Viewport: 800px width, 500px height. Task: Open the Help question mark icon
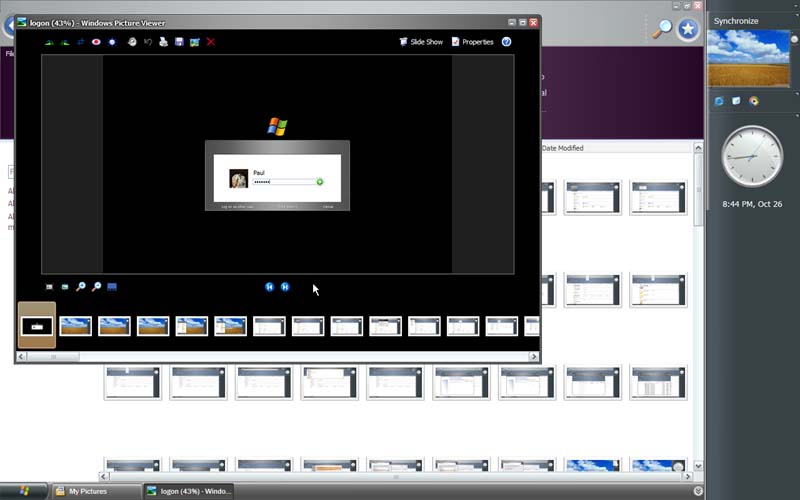[x=506, y=42]
